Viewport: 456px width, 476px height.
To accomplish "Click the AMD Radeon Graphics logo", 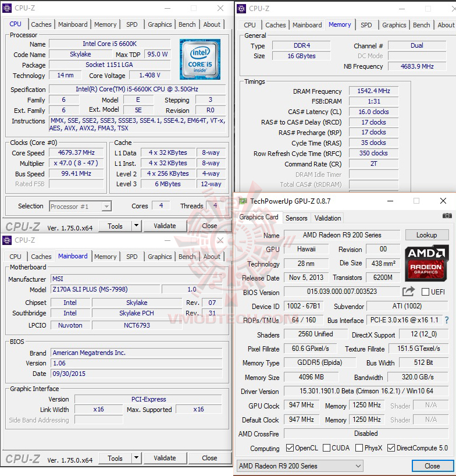I will [x=426, y=263].
